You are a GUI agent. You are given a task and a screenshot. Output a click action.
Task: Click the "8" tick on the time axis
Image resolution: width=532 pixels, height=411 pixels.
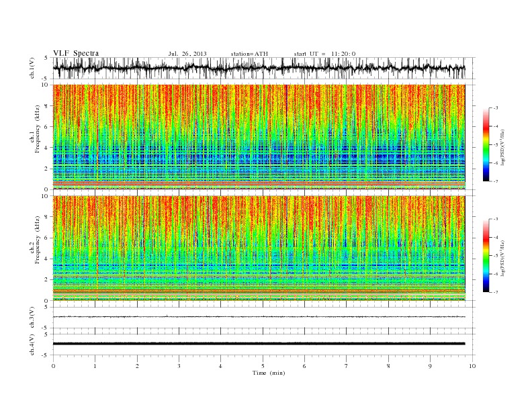click(388, 366)
